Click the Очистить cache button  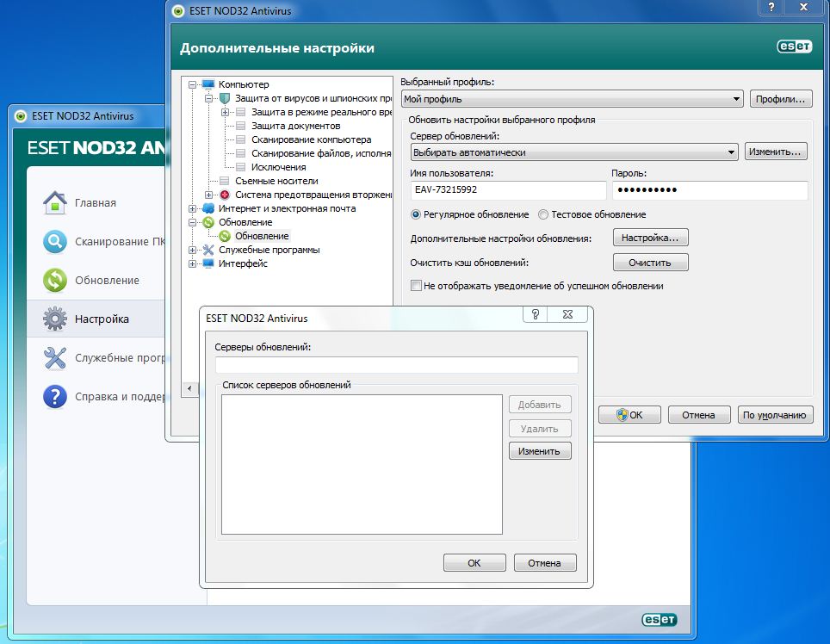(651, 263)
